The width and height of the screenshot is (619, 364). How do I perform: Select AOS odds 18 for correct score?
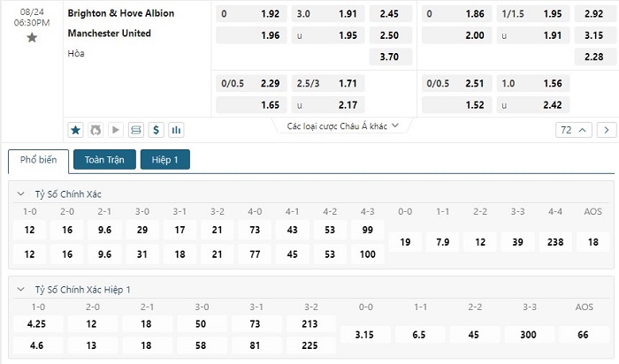tap(593, 242)
